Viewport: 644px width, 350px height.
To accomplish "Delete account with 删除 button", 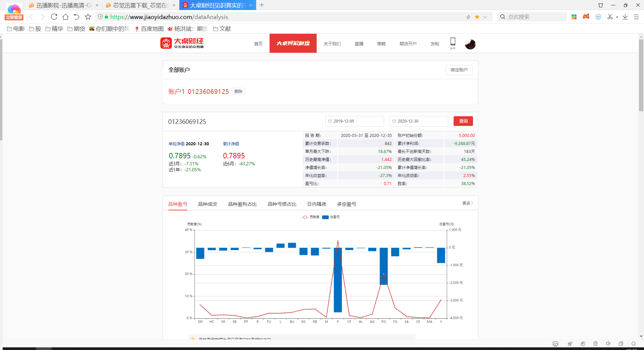I will (x=238, y=92).
